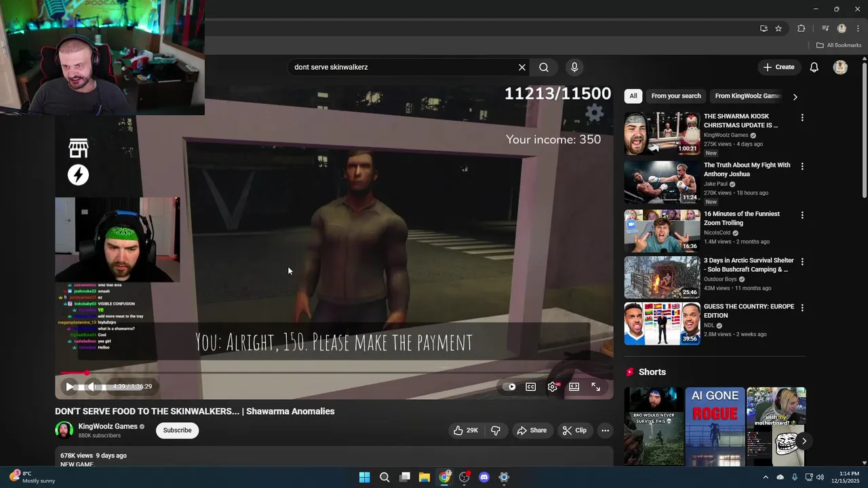Screen dimensions: 868x488
Task: Select the From KingWoolz Games chip
Action: (x=748, y=96)
